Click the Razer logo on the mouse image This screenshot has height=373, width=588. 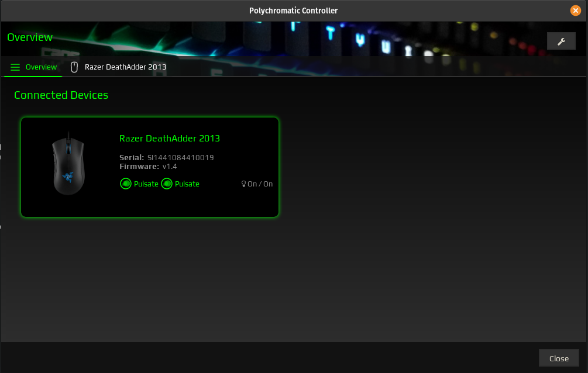coord(68,175)
